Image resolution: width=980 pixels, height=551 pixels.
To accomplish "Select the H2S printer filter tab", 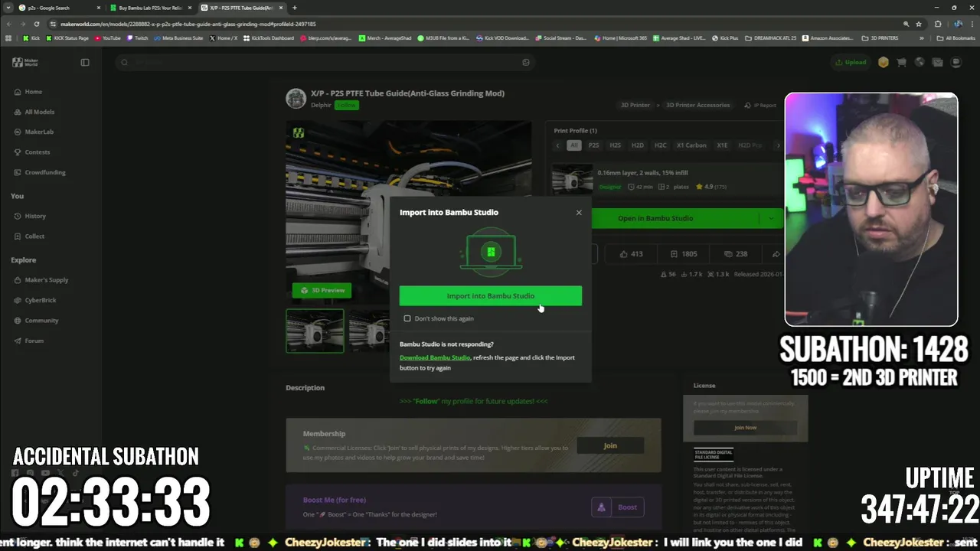I will (615, 145).
